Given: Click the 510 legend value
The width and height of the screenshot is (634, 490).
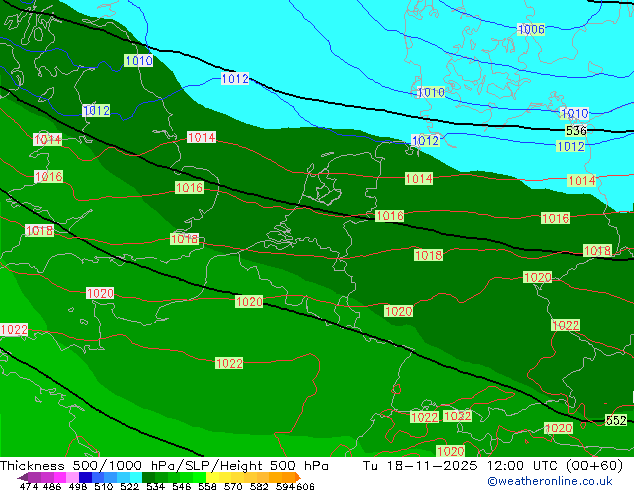Looking at the screenshot, I should coord(104,486).
